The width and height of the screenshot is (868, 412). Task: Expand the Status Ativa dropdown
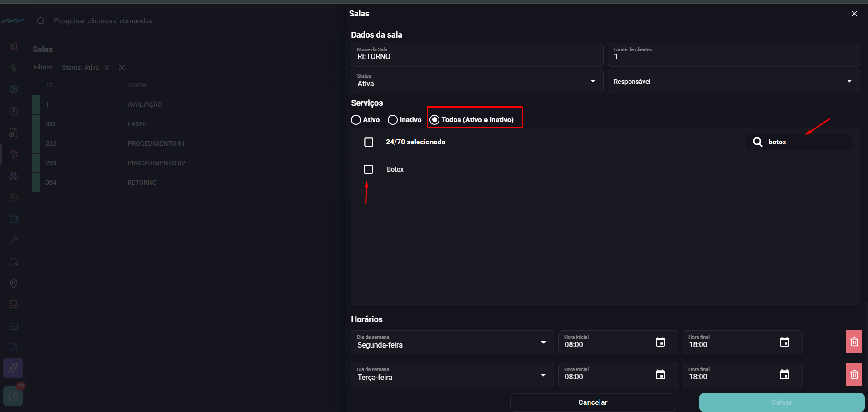[x=477, y=81]
